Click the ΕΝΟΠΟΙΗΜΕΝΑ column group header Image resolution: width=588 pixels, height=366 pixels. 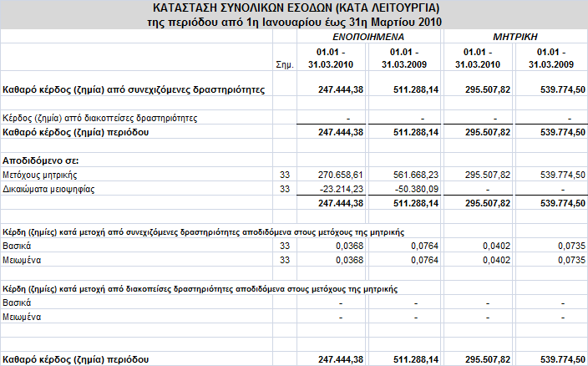368,37
